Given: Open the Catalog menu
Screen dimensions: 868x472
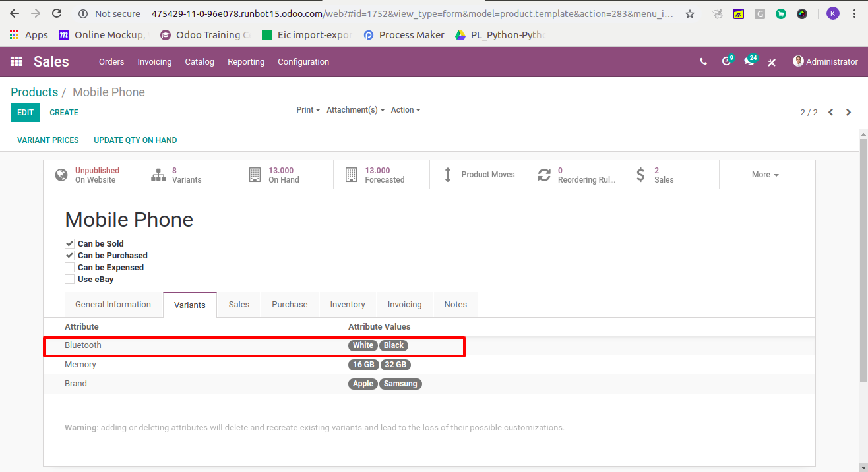Looking at the screenshot, I should (199, 61).
